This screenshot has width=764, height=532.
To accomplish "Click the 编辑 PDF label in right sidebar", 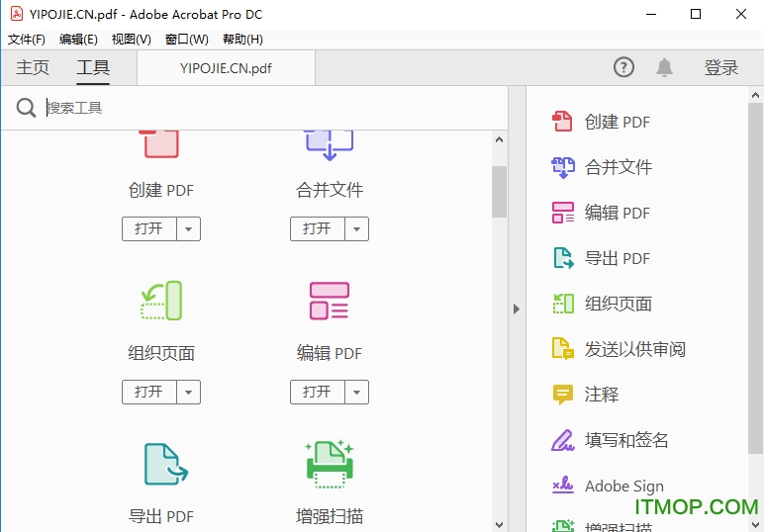I will coord(618,213).
